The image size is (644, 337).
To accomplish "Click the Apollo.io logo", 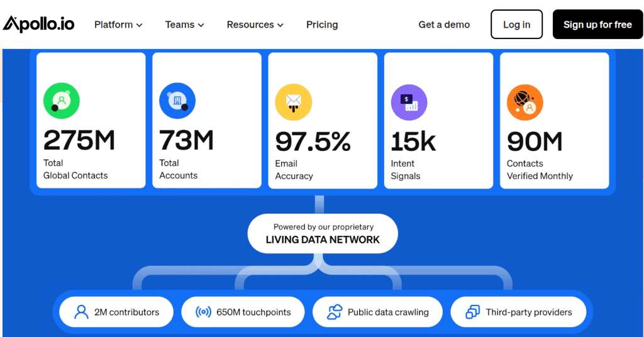I will (38, 25).
